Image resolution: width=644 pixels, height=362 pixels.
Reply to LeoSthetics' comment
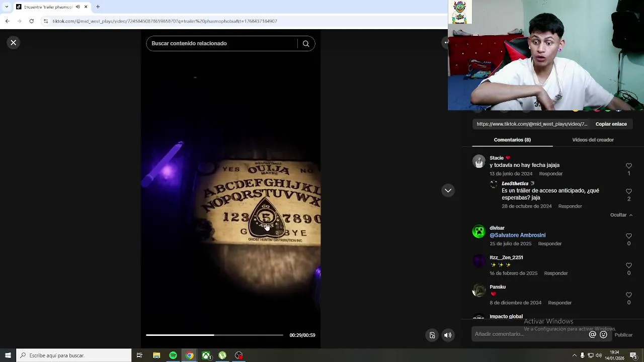[x=570, y=207]
